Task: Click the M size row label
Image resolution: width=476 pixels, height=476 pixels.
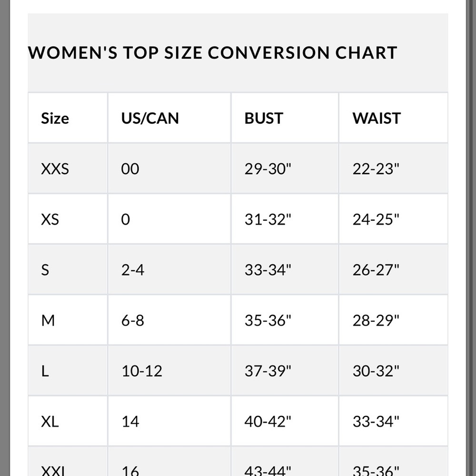Action: [x=48, y=320]
